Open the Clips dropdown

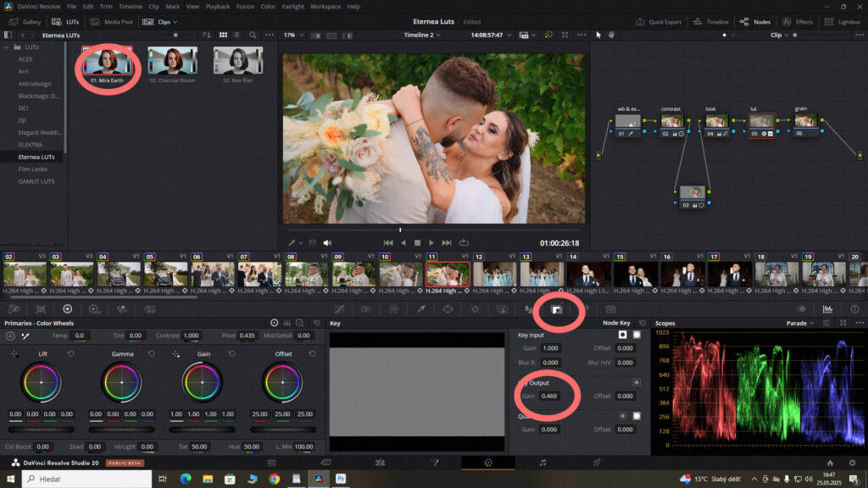160,21
